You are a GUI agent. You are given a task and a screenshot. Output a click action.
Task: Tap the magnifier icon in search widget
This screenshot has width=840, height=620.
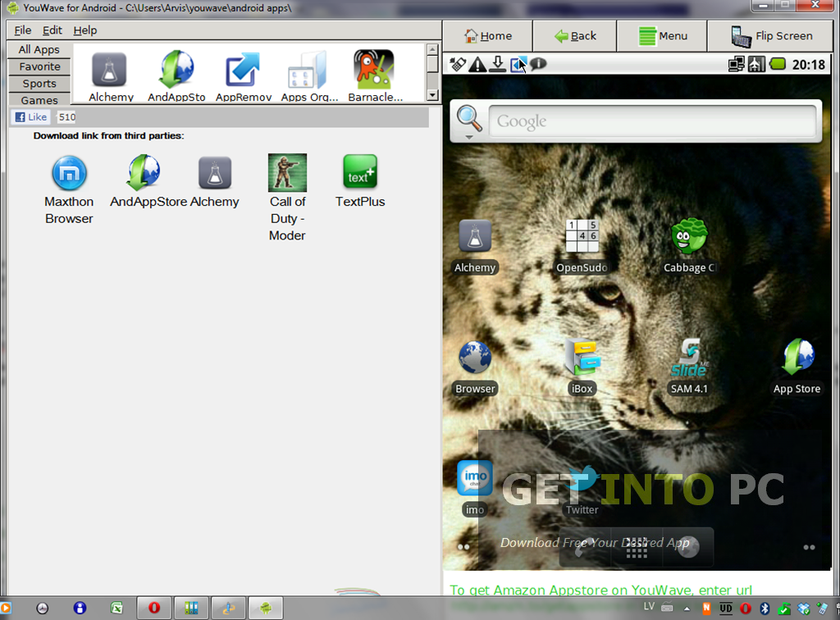(468, 120)
